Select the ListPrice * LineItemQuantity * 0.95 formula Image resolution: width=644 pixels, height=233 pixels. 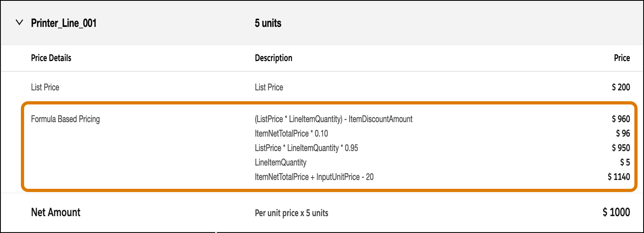coord(306,148)
